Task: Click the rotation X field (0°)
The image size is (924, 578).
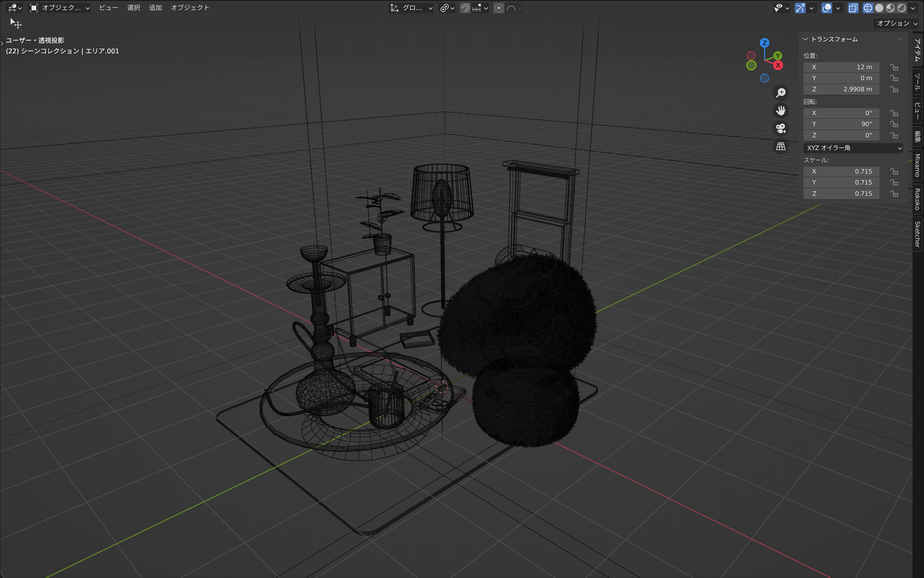Action: pyautogui.click(x=841, y=113)
